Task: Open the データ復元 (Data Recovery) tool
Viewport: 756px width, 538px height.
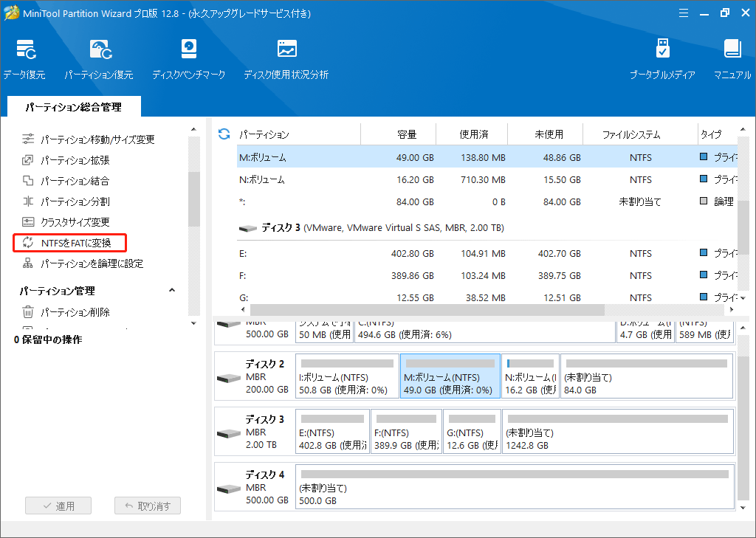Action: tap(24, 59)
